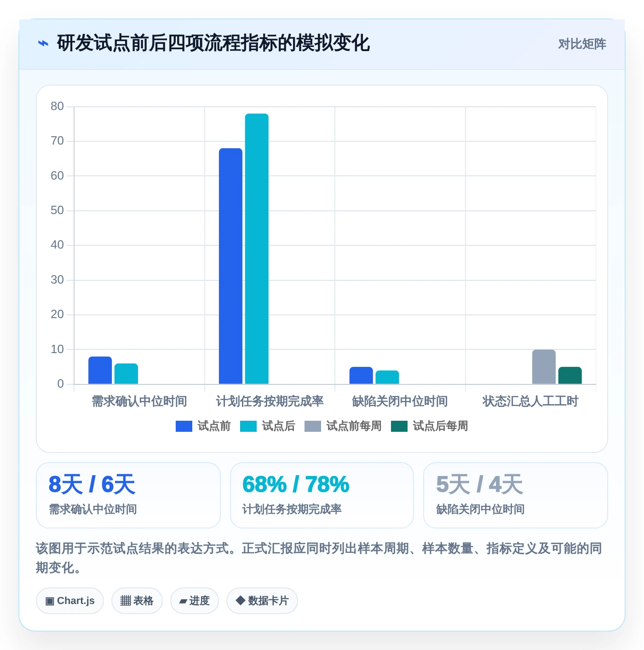Click the 计划任务按期完成率 x-axis label
The width and height of the screenshot is (644, 650).
270,401
